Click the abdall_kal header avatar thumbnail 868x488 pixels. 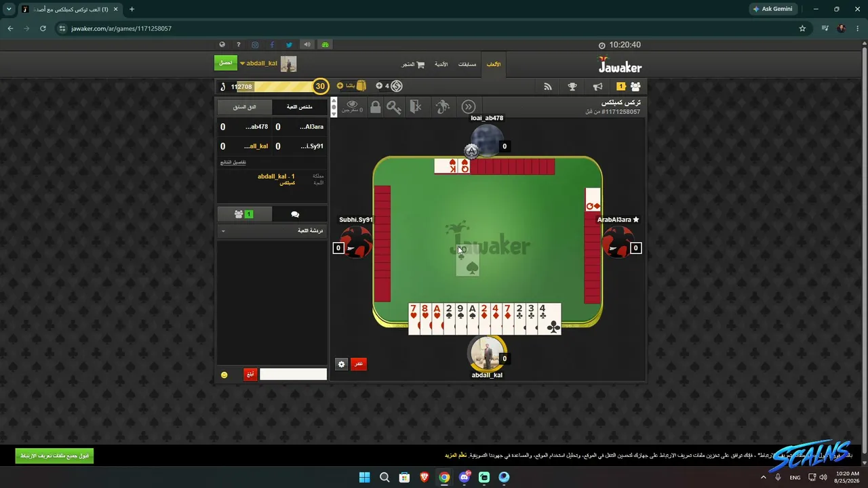(x=289, y=64)
